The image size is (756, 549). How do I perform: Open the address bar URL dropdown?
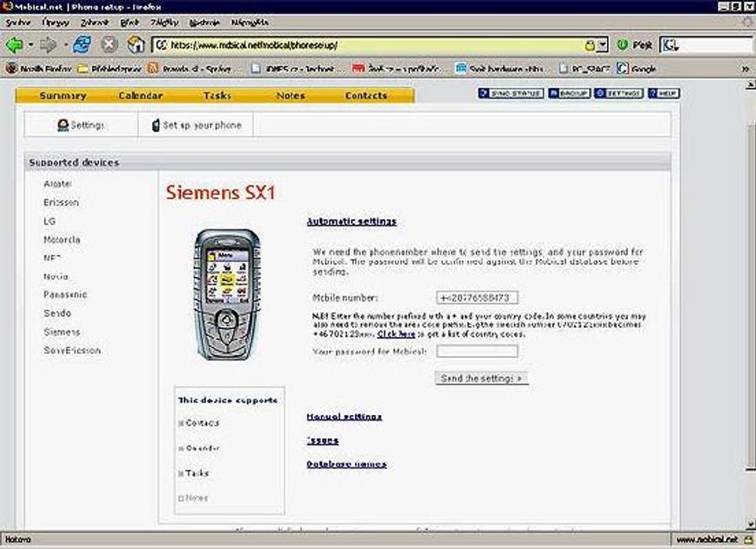tap(602, 46)
